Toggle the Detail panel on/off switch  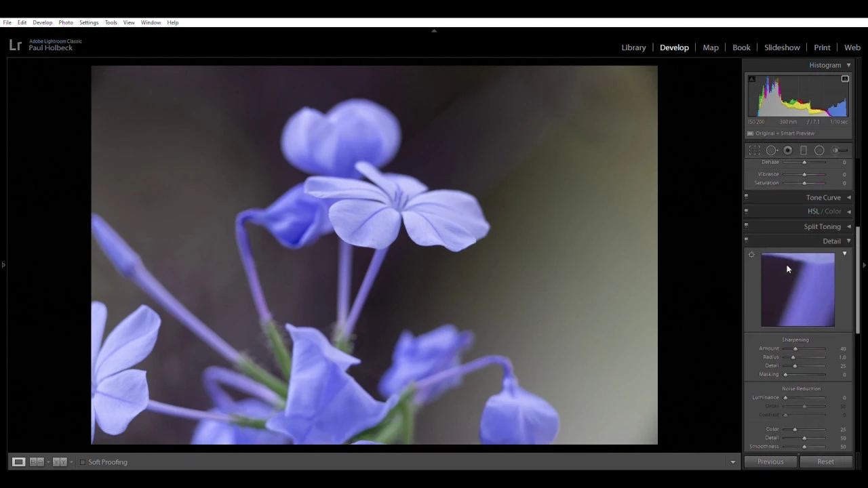tap(746, 239)
